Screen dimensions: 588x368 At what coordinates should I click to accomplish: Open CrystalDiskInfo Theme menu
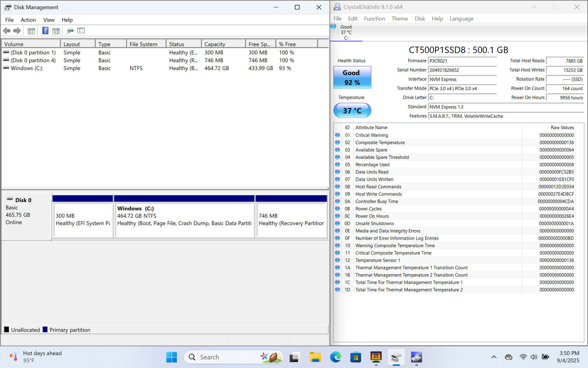tap(399, 18)
